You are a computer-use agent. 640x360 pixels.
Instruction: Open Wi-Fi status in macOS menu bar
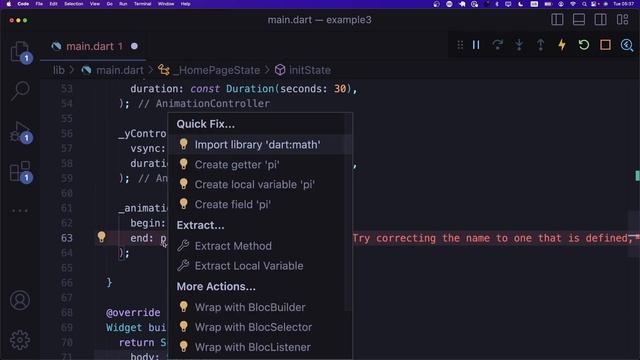coord(573,4)
